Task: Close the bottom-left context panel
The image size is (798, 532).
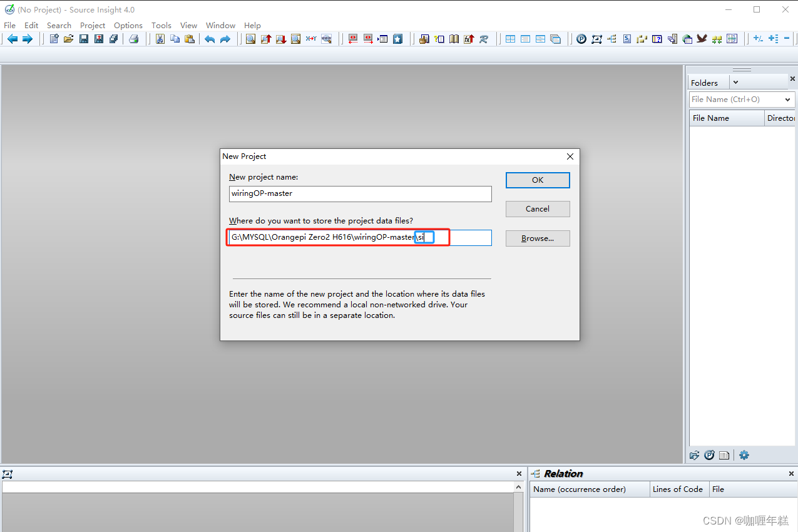Action: coord(519,474)
